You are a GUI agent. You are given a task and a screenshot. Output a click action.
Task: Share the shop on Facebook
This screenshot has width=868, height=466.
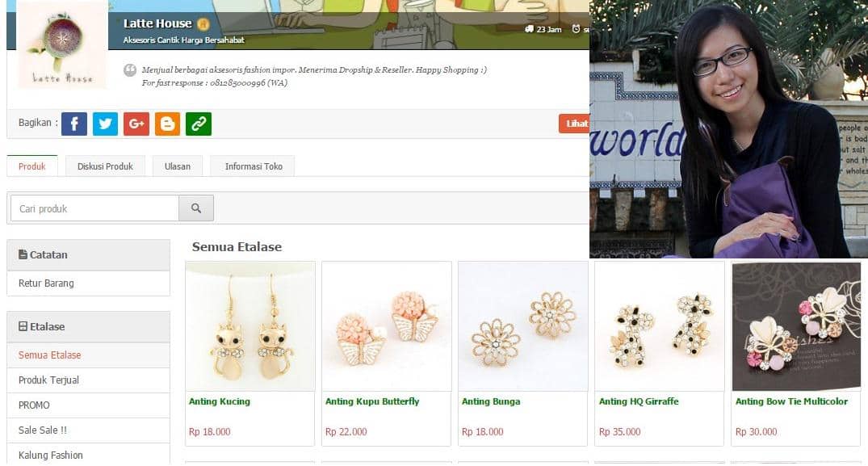tap(73, 124)
